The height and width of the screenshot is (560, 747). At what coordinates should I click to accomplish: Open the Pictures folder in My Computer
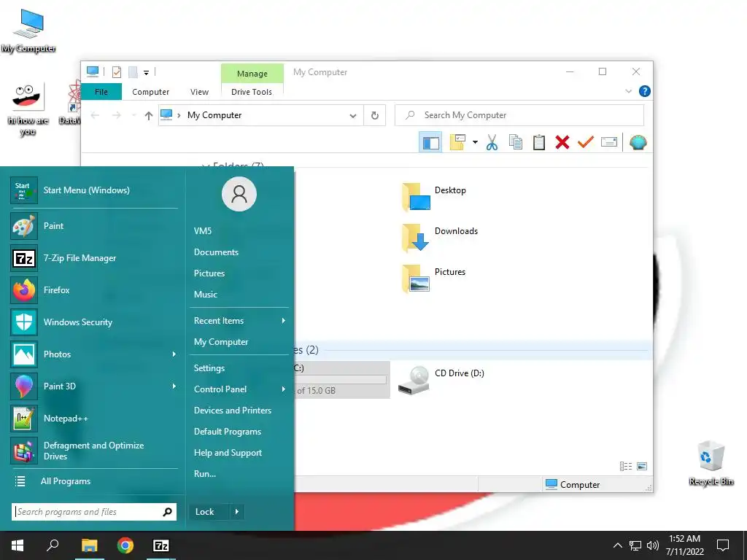tap(435, 278)
